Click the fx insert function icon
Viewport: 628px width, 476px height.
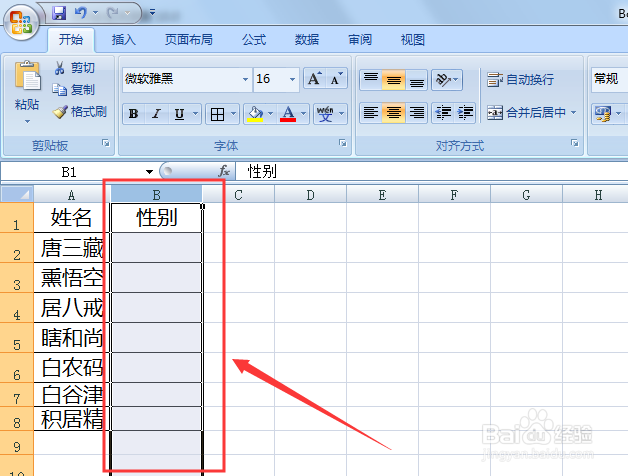point(223,171)
